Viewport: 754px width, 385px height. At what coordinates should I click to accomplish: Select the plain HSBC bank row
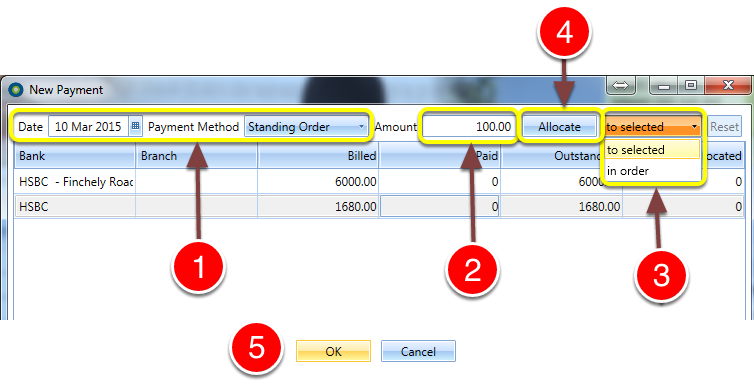[379, 207]
